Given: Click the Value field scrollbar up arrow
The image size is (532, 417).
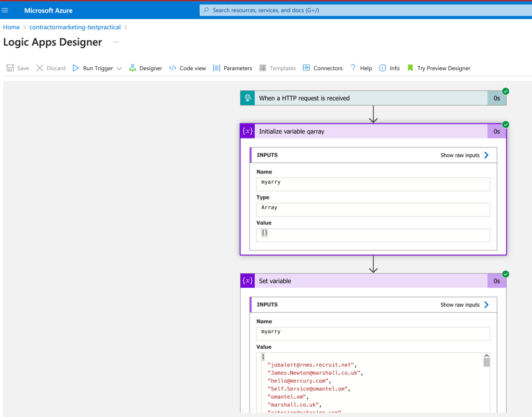Looking at the screenshot, I should point(487,356).
